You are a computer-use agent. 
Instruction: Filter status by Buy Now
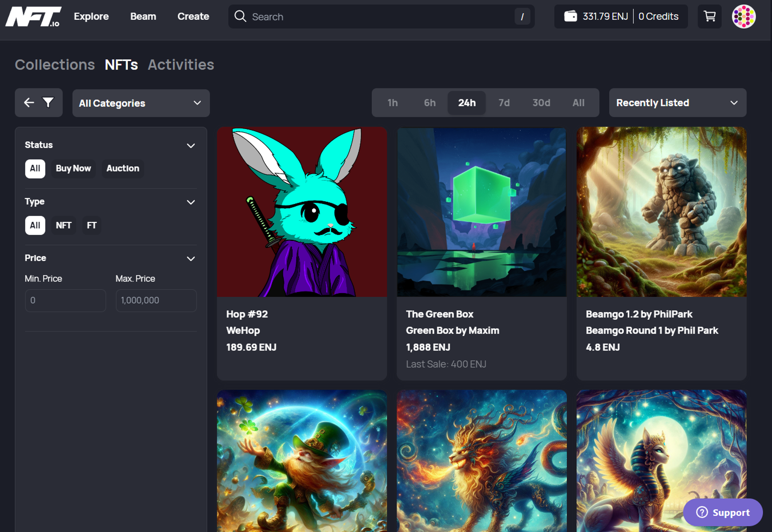coord(73,169)
